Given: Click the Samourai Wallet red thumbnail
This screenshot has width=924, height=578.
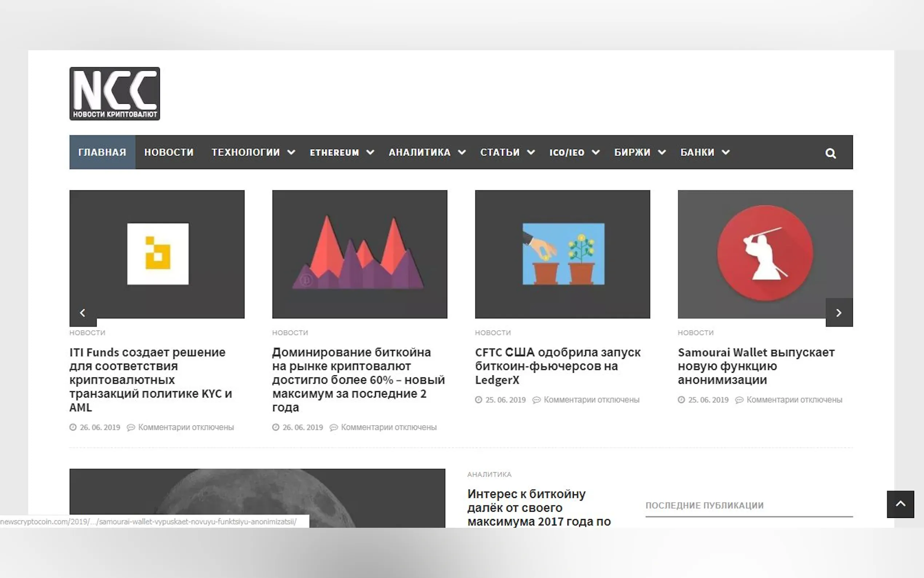Looking at the screenshot, I should click(x=765, y=254).
